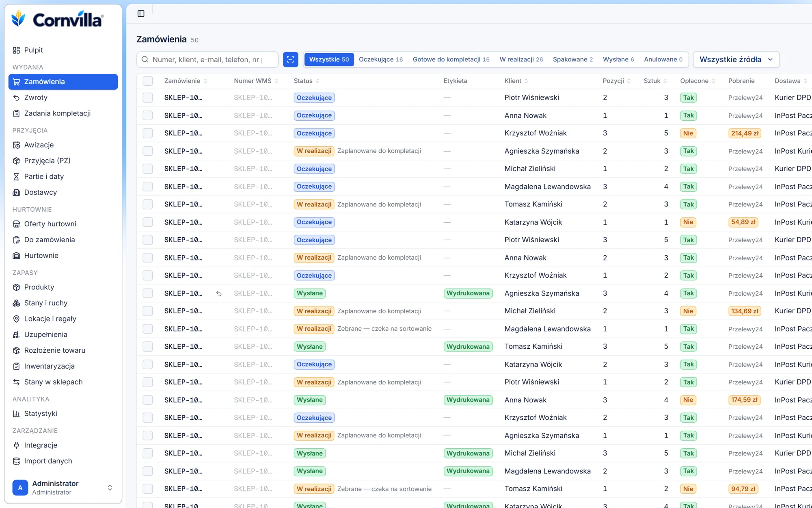Go to Zwroty returns page
This screenshot has height=508, width=812.
click(63, 98)
